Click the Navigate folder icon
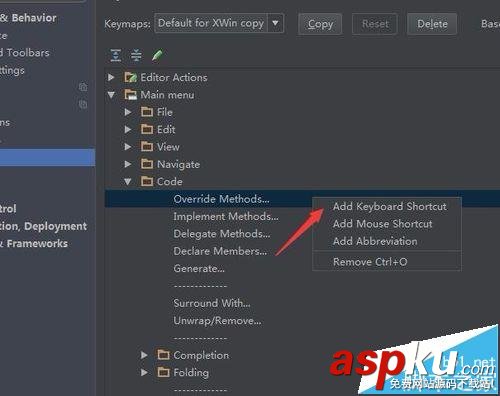The height and width of the screenshot is (396, 500). (x=147, y=164)
